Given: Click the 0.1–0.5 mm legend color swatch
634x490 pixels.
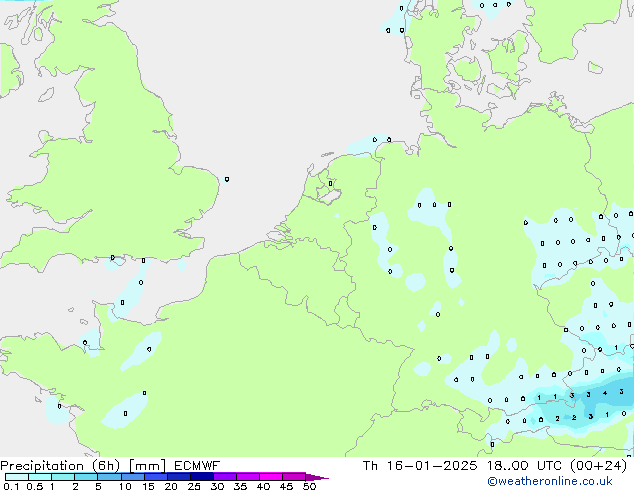Looking at the screenshot, I should tap(17, 477).
